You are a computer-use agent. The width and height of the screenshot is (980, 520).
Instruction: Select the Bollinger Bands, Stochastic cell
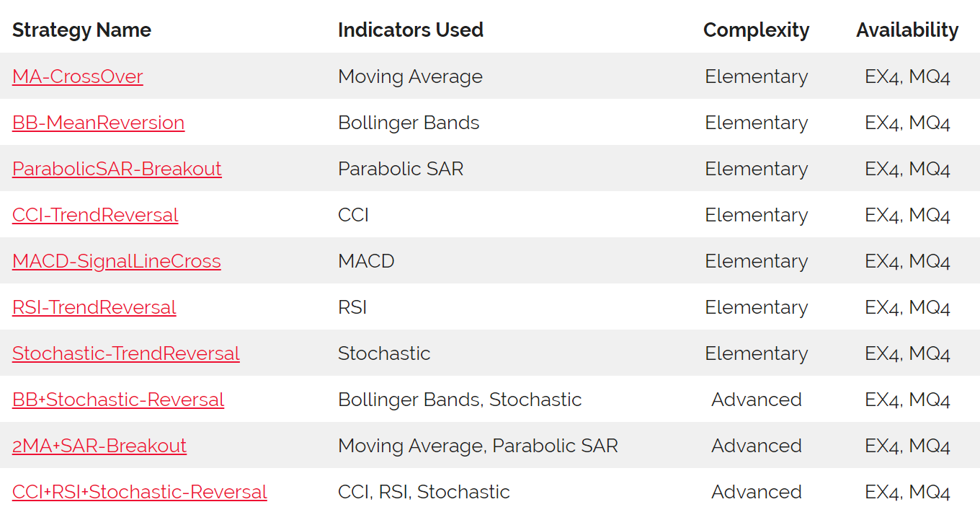(x=460, y=400)
